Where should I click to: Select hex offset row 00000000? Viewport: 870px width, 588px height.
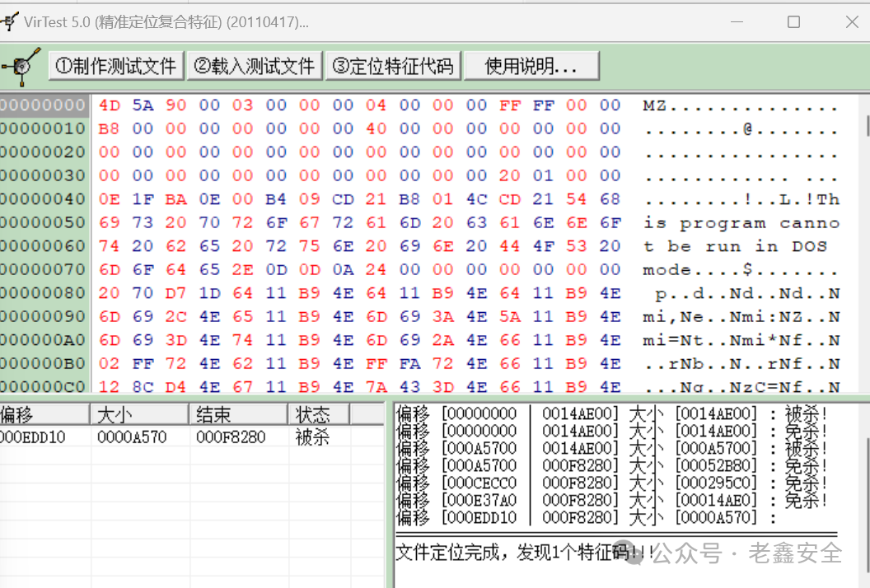click(x=44, y=105)
